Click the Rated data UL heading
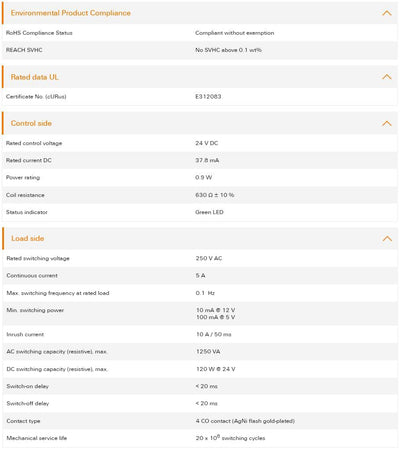This screenshot has height=451, width=400. point(35,77)
